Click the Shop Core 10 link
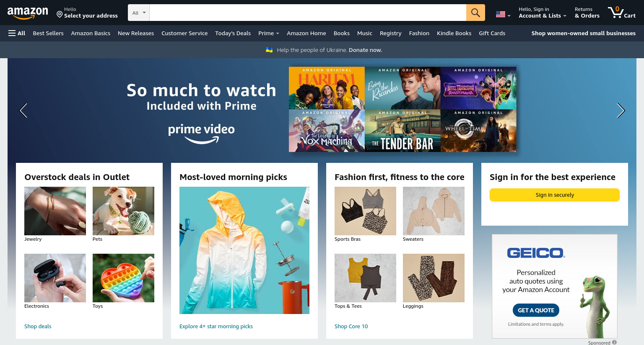This screenshot has height=345, width=644. coord(351,326)
